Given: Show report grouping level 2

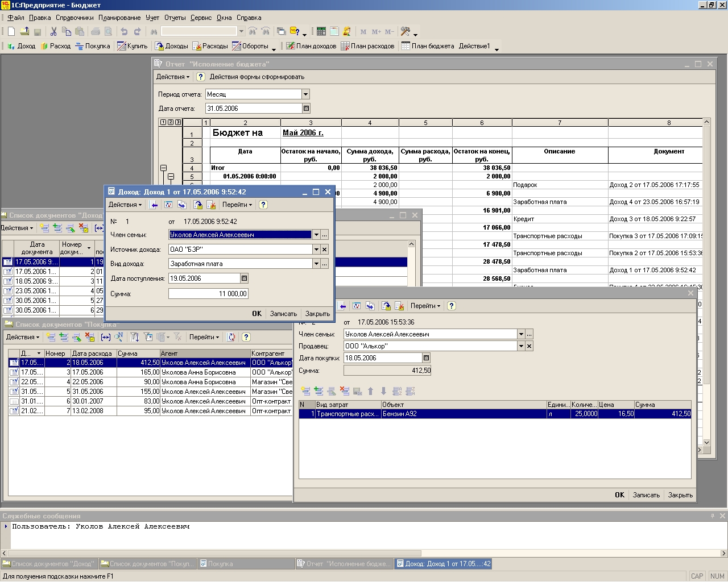Looking at the screenshot, I should (x=170, y=122).
